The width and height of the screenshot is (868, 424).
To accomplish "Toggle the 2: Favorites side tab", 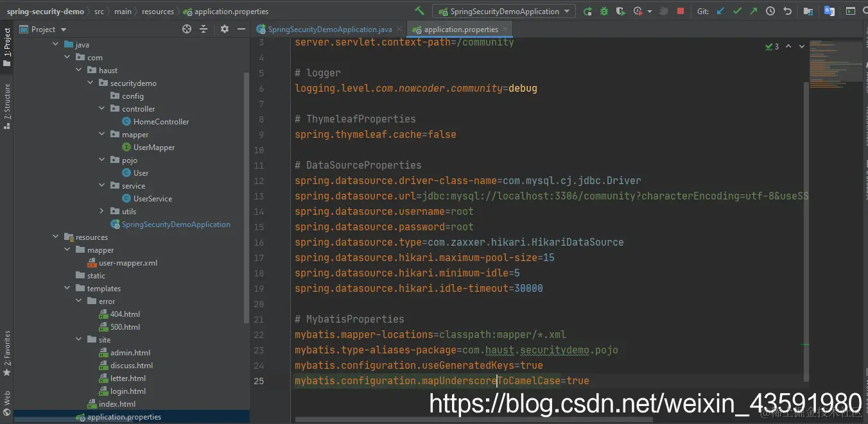I will click(x=7, y=353).
